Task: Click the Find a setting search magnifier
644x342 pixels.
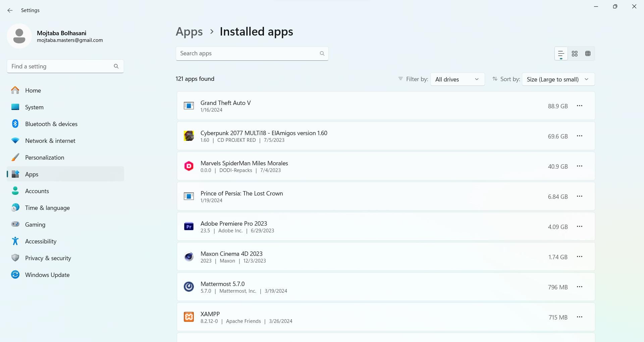Action: (x=116, y=66)
